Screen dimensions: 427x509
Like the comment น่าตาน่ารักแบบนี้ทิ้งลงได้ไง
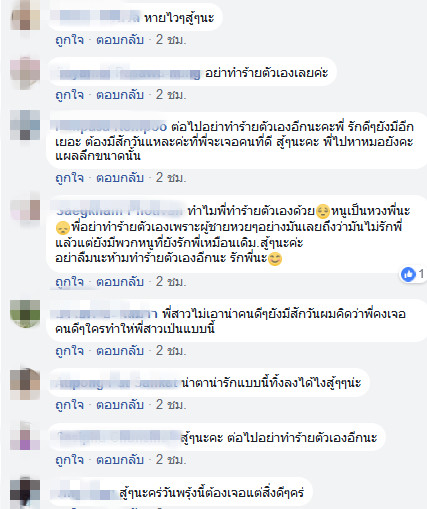(x=70, y=405)
